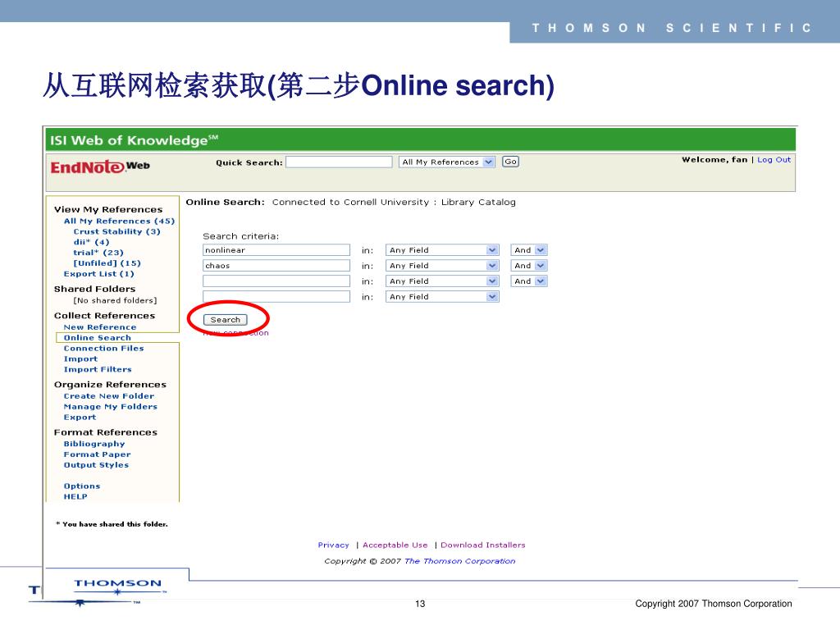The width and height of the screenshot is (840, 630).
Task: Select New Reference in sidebar
Action: 99,326
